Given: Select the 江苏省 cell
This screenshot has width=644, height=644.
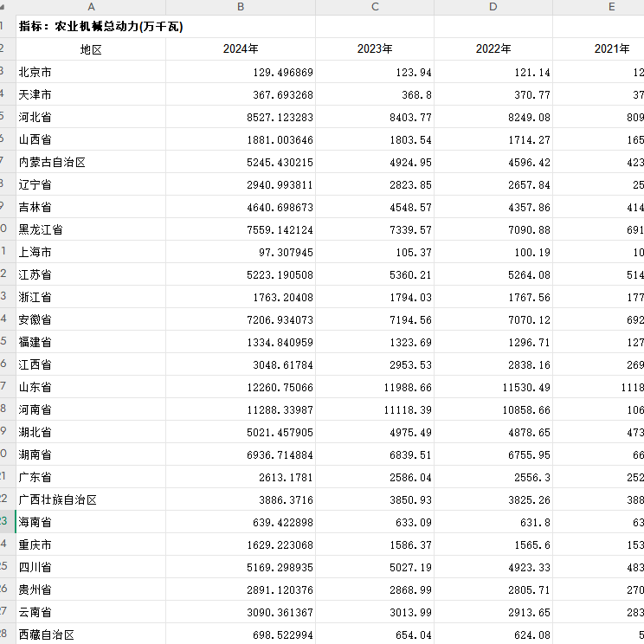Looking at the screenshot, I should click(91, 274).
